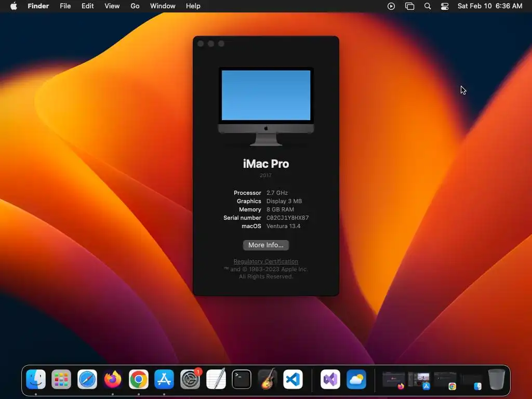532x399 pixels.
Task: Open Finder from the Dock
Action: click(x=36, y=379)
